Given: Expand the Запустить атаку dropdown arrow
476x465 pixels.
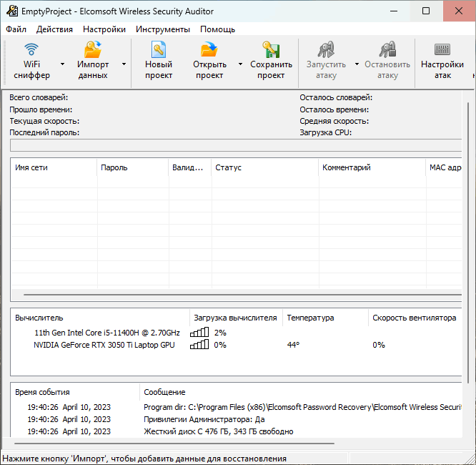Looking at the screenshot, I should pyautogui.click(x=357, y=64).
